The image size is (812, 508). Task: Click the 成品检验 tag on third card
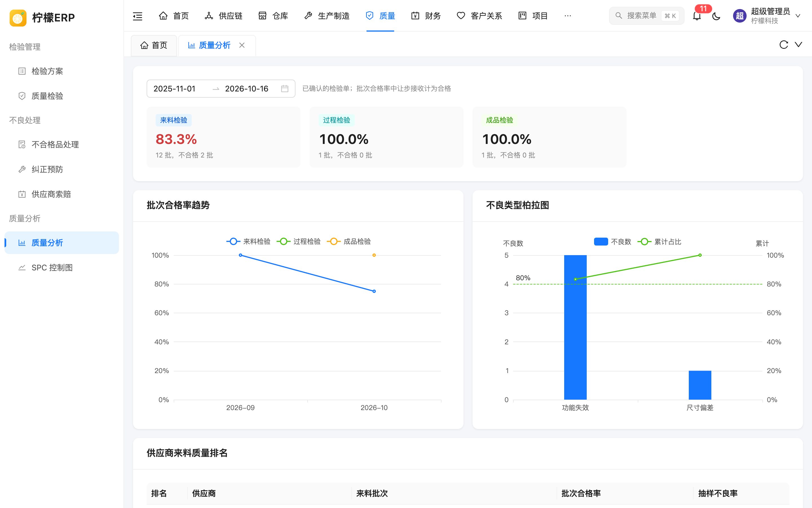[500, 120]
